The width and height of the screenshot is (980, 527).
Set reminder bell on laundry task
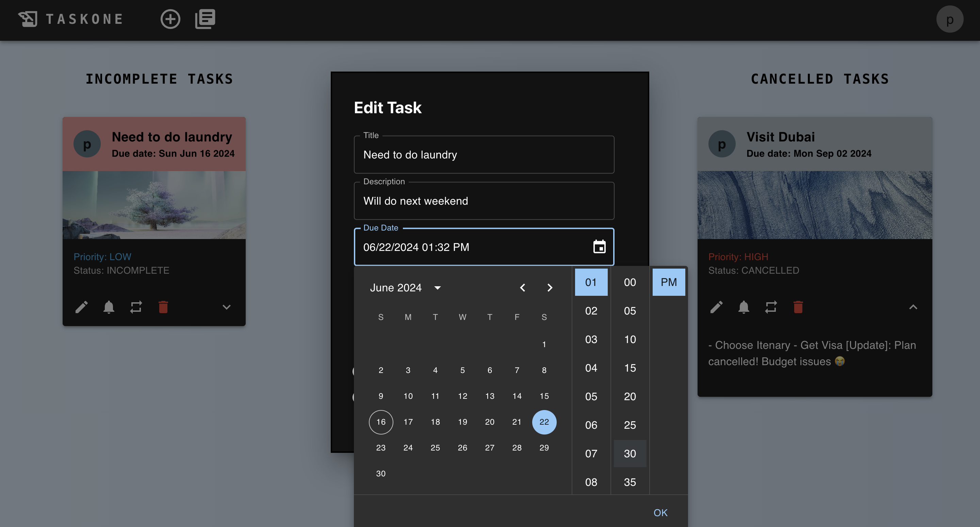click(109, 307)
